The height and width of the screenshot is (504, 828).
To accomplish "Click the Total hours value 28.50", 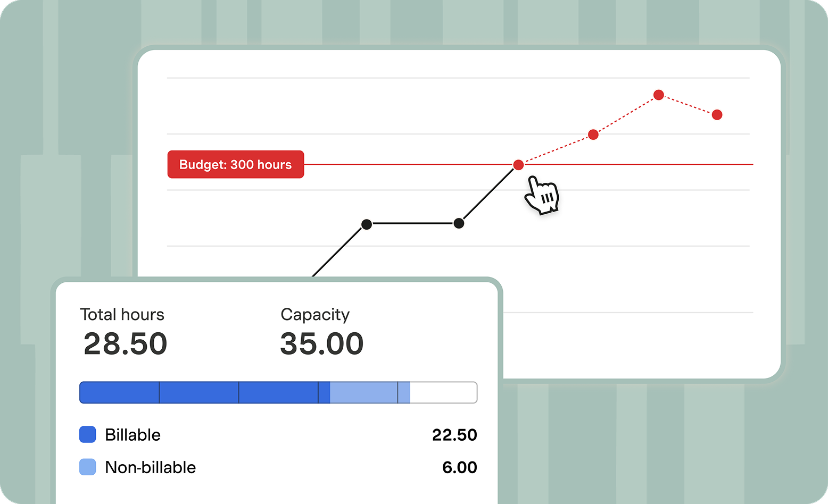I will [126, 343].
